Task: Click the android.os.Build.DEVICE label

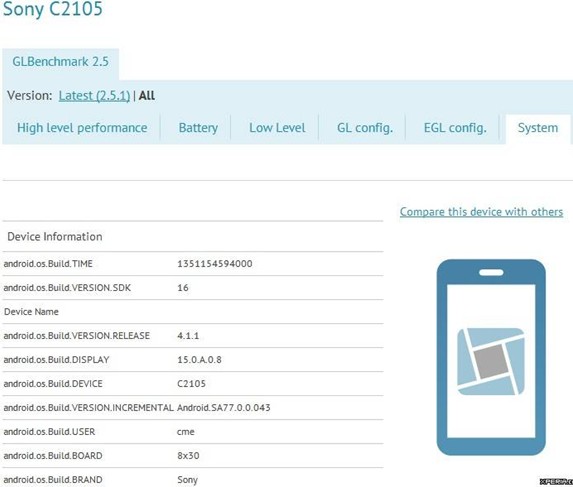Action: tap(53, 384)
